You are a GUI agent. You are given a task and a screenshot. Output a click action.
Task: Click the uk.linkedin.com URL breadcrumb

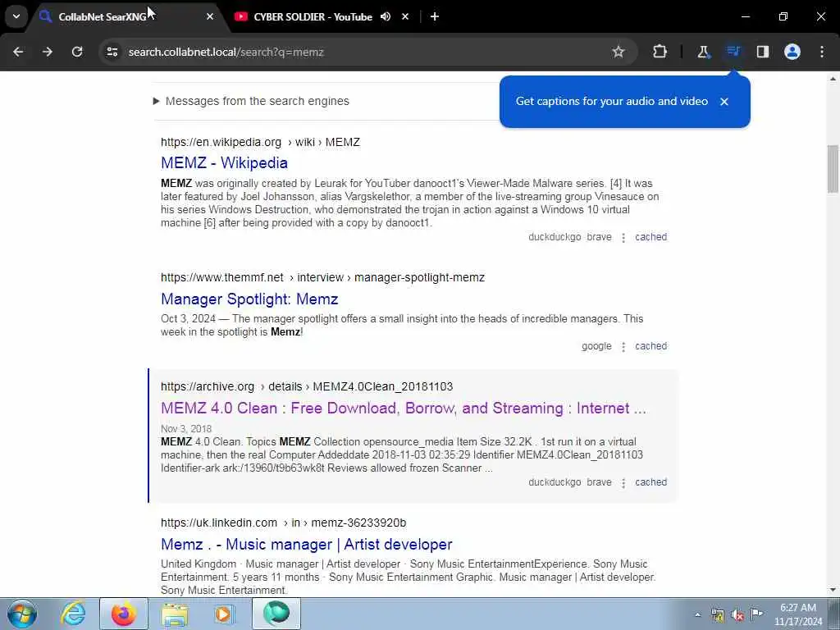[x=283, y=523]
